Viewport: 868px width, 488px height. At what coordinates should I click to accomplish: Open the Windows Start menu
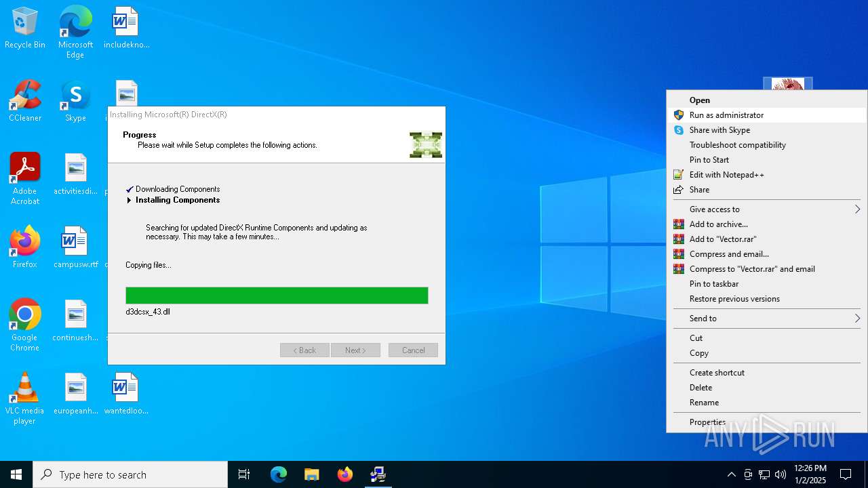pyautogui.click(x=16, y=474)
